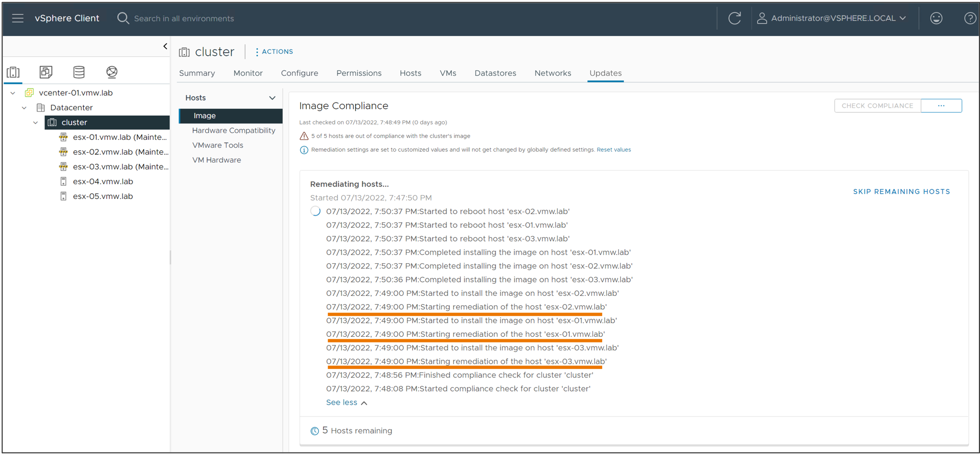
Task: Click the Reset values link
Action: (614, 149)
